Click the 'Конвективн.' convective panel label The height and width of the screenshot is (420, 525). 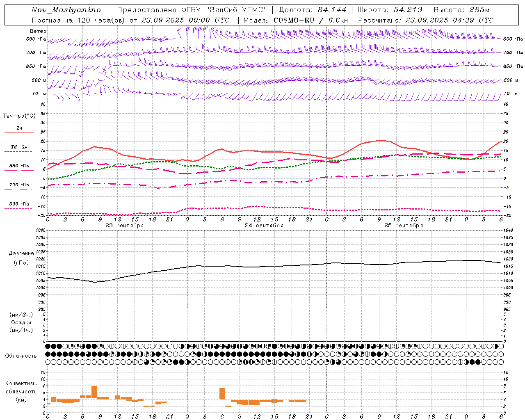tap(21, 383)
